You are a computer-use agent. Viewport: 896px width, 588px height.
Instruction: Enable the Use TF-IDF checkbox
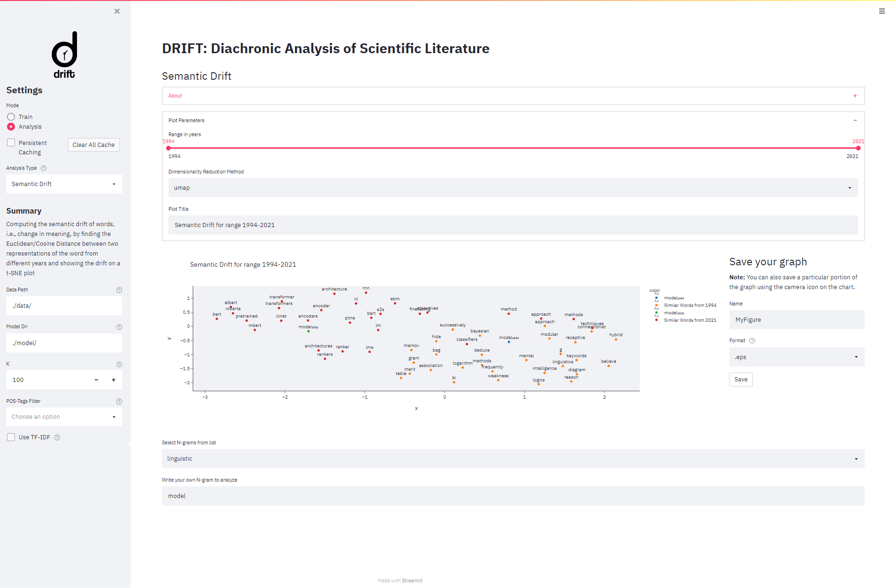click(11, 437)
